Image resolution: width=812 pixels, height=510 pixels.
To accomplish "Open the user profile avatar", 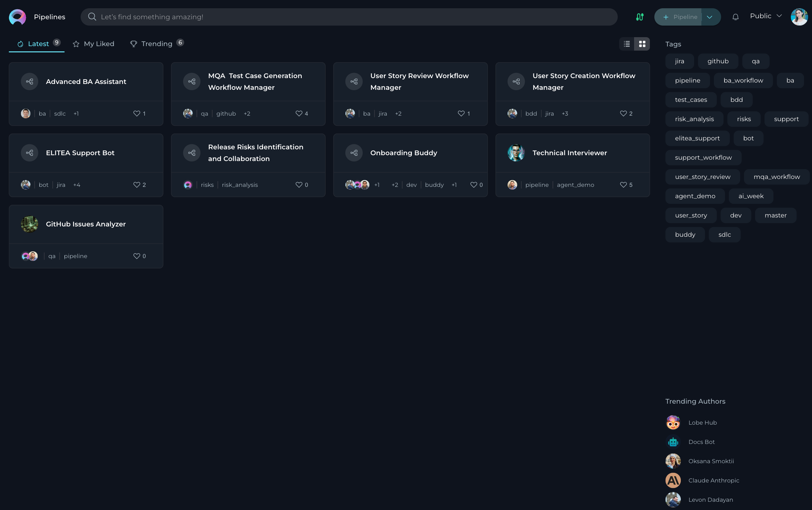I will click(x=799, y=17).
